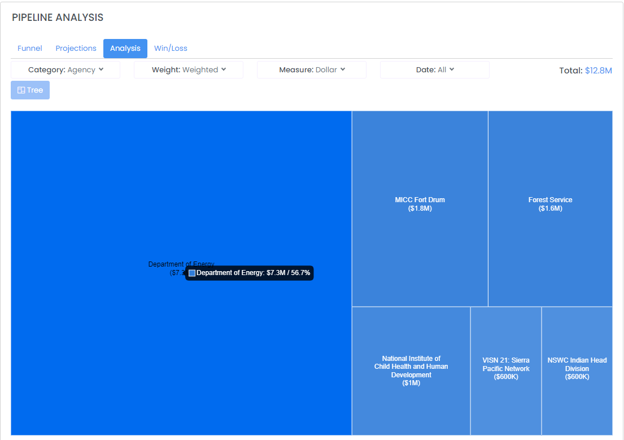
Task: Click the Tree view button
Action: point(30,90)
